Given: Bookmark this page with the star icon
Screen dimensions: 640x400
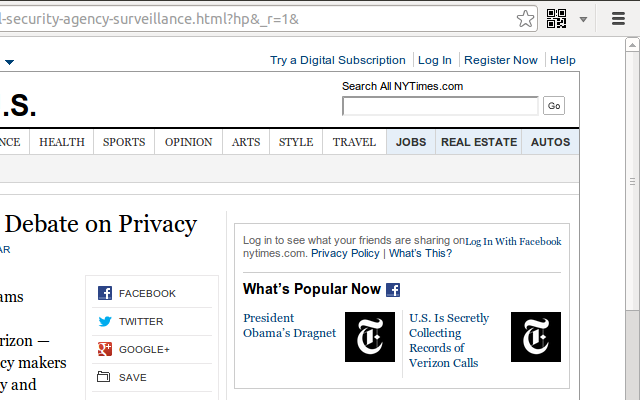Looking at the screenshot, I should [x=526, y=18].
